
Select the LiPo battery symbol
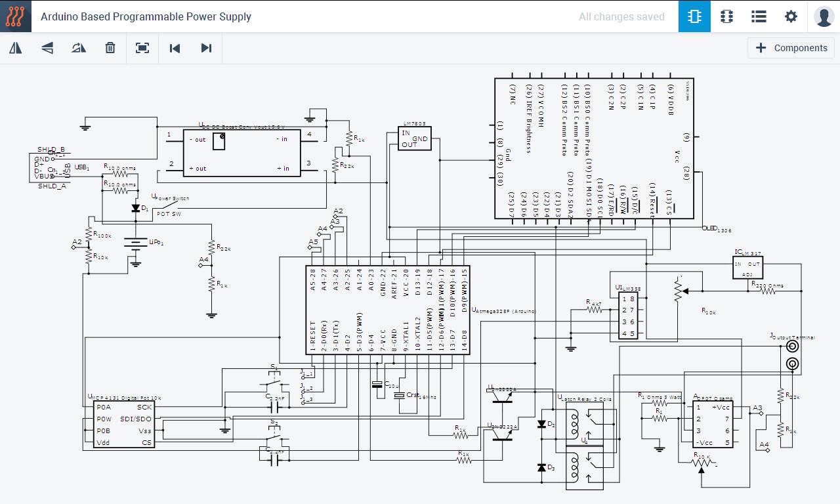[x=135, y=244]
